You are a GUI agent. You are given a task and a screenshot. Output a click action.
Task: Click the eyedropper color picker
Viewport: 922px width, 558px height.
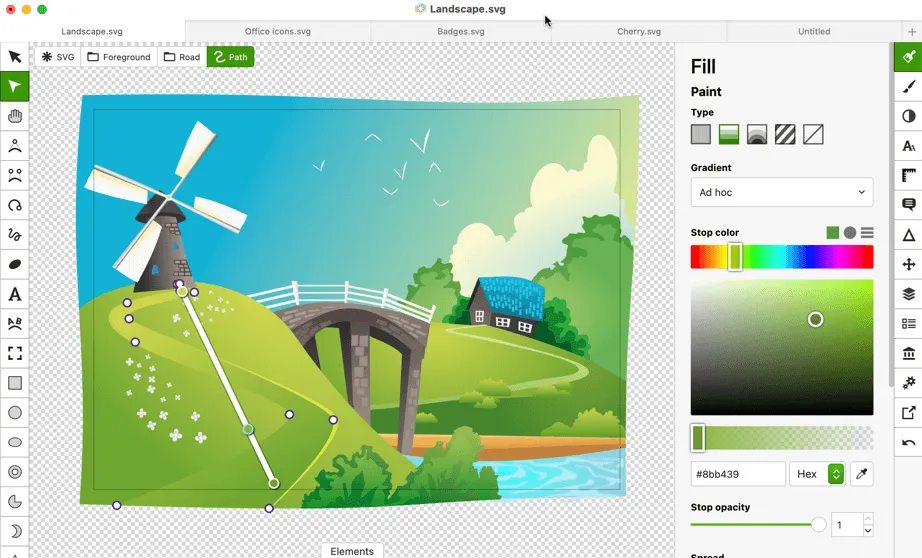[x=861, y=474]
